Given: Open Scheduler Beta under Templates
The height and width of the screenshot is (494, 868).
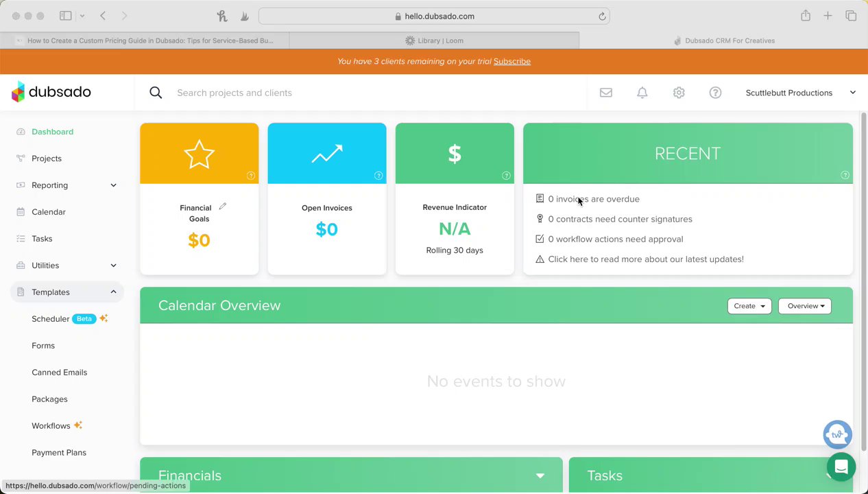Looking at the screenshot, I should (x=69, y=319).
